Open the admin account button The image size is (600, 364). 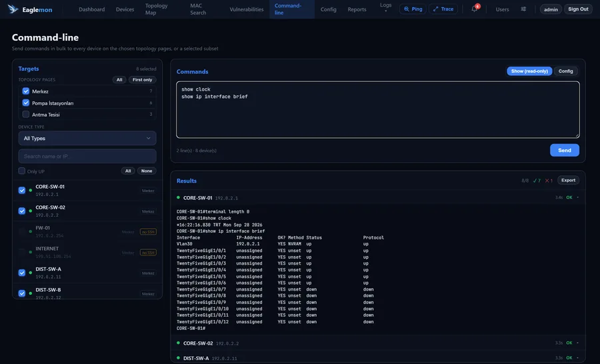(551, 9)
